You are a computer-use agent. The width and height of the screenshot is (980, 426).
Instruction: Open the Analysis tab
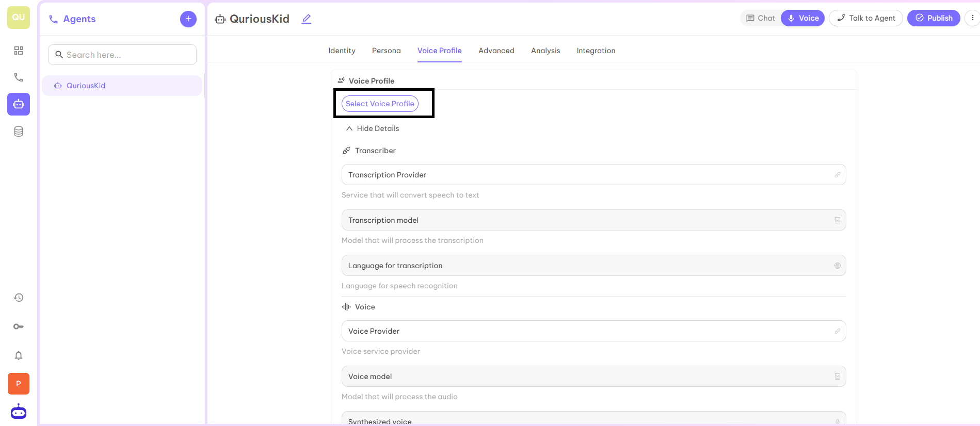tap(545, 51)
